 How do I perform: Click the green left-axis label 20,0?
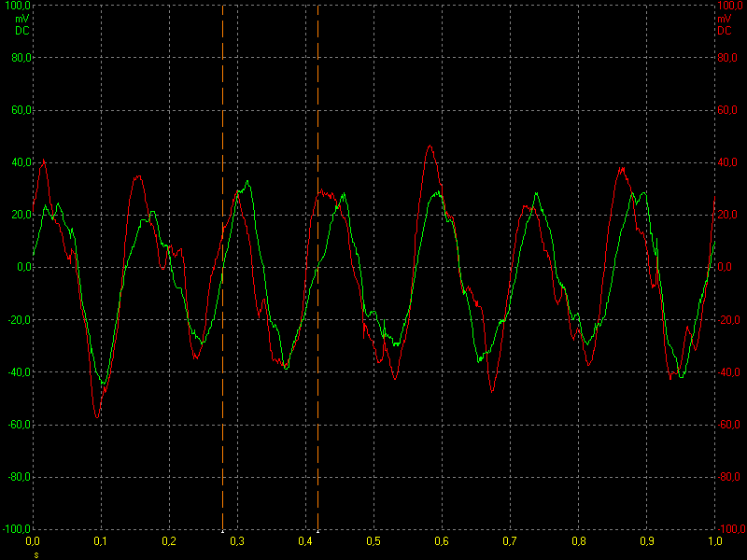point(21,215)
